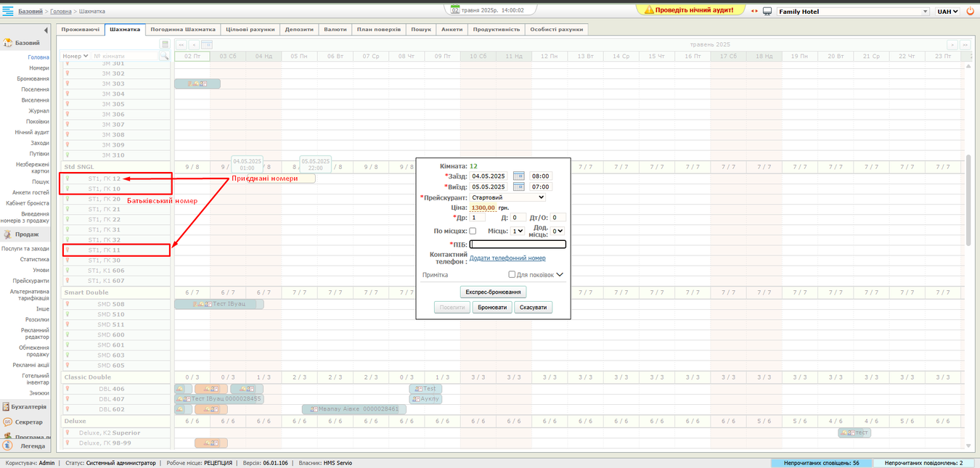Enable the По місцях checkbox
980x468 pixels.
[x=473, y=231]
